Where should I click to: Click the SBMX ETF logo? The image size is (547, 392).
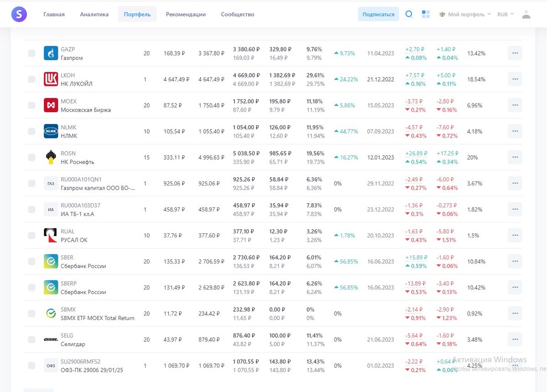[51, 313]
